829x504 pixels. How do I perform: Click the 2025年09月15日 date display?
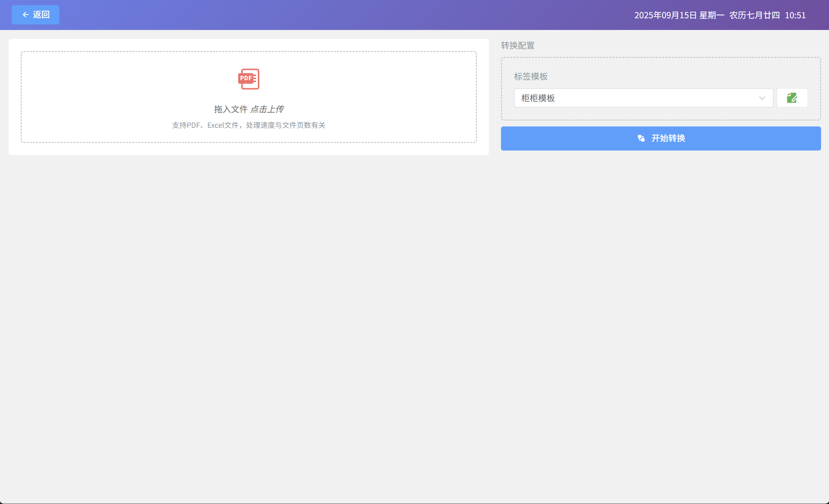[x=666, y=15]
